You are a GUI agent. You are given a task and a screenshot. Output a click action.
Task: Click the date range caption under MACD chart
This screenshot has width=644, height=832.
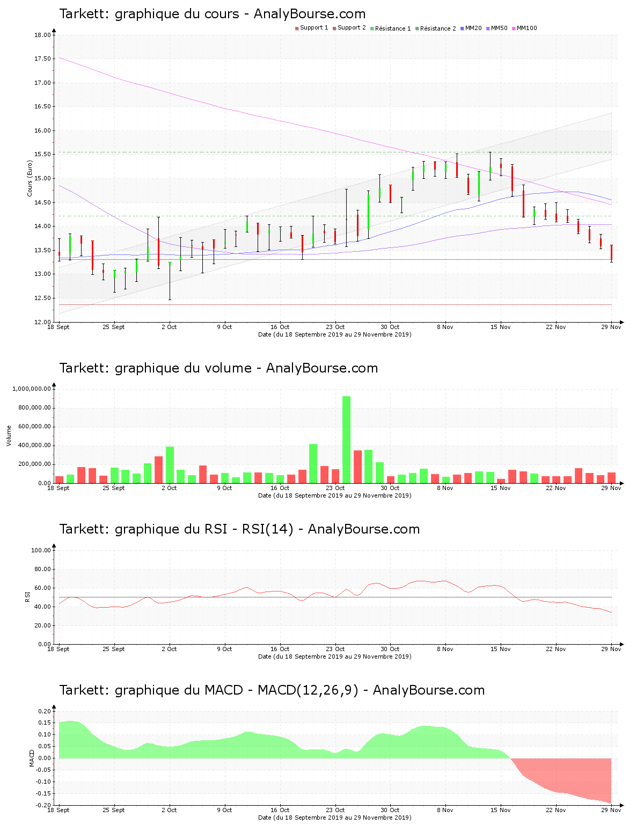tap(335, 818)
